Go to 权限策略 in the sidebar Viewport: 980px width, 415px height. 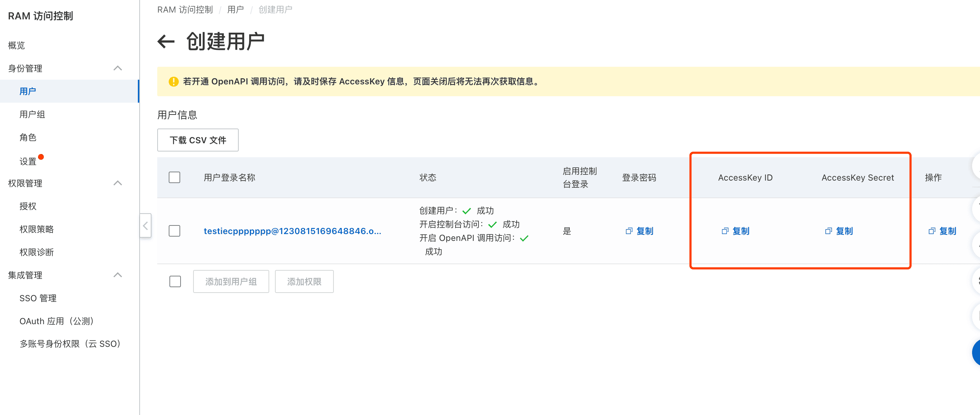pos(37,229)
